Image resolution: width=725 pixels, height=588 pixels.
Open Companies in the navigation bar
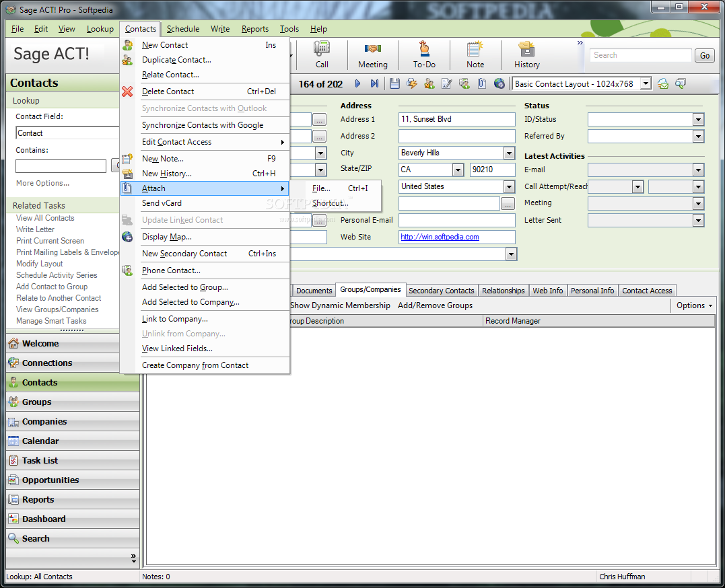tap(73, 421)
